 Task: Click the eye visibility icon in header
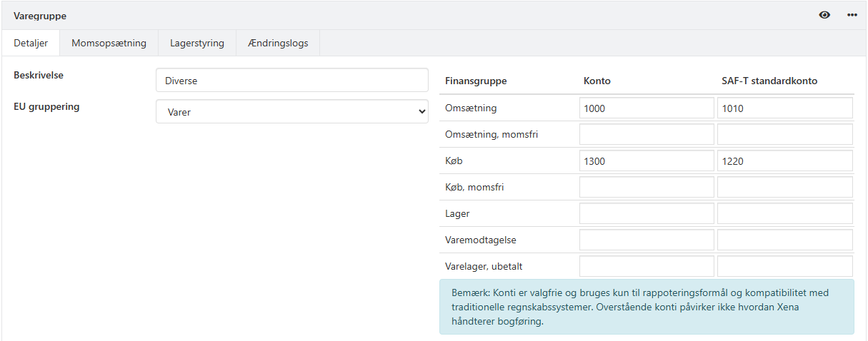pos(824,15)
